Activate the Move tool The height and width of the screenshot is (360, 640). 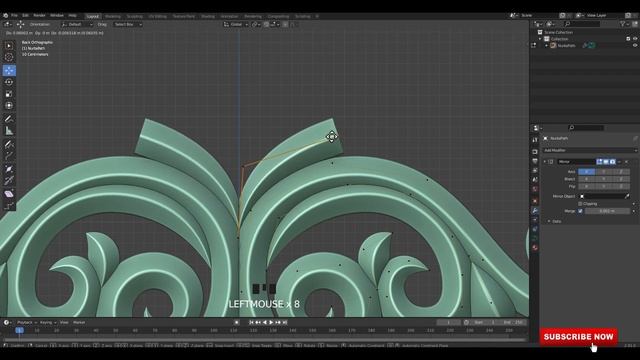(9, 70)
